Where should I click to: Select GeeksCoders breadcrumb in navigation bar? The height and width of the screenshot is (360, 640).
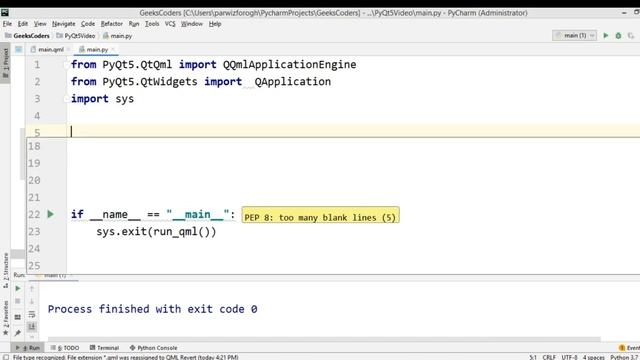point(27,36)
